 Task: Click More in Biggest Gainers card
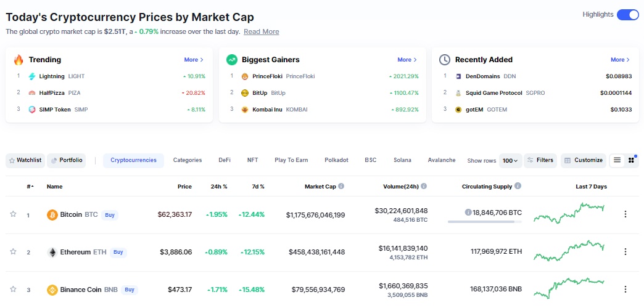pos(407,60)
